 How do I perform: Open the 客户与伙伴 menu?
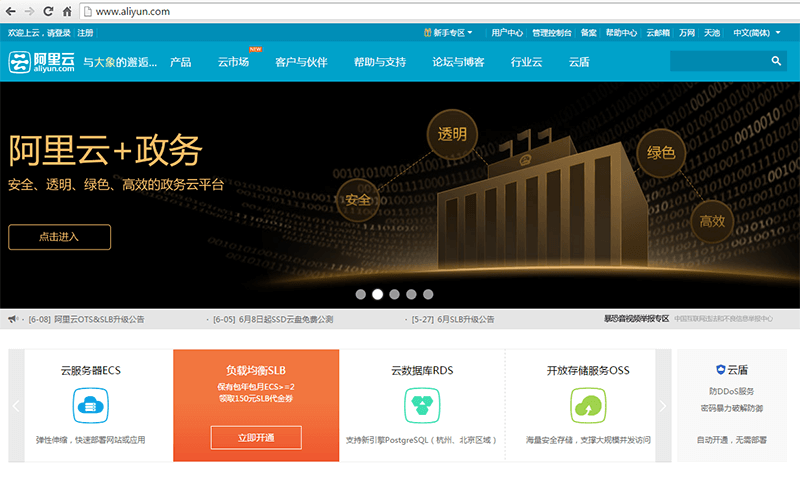pyautogui.click(x=301, y=62)
